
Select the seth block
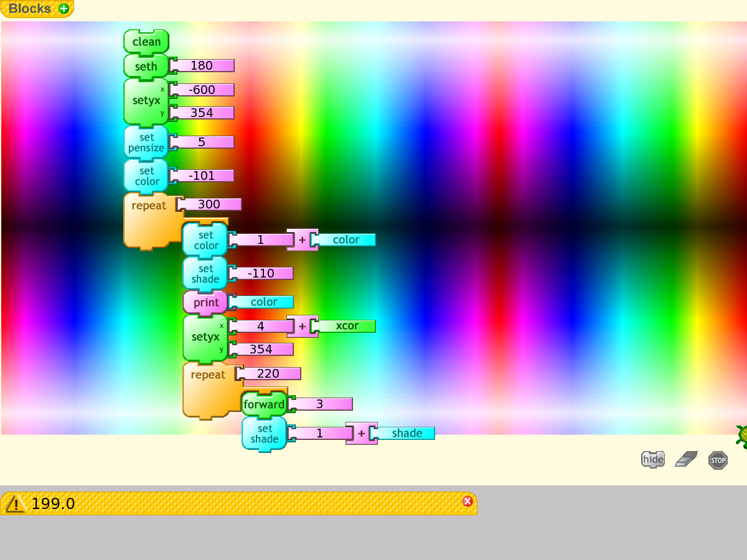point(146,67)
